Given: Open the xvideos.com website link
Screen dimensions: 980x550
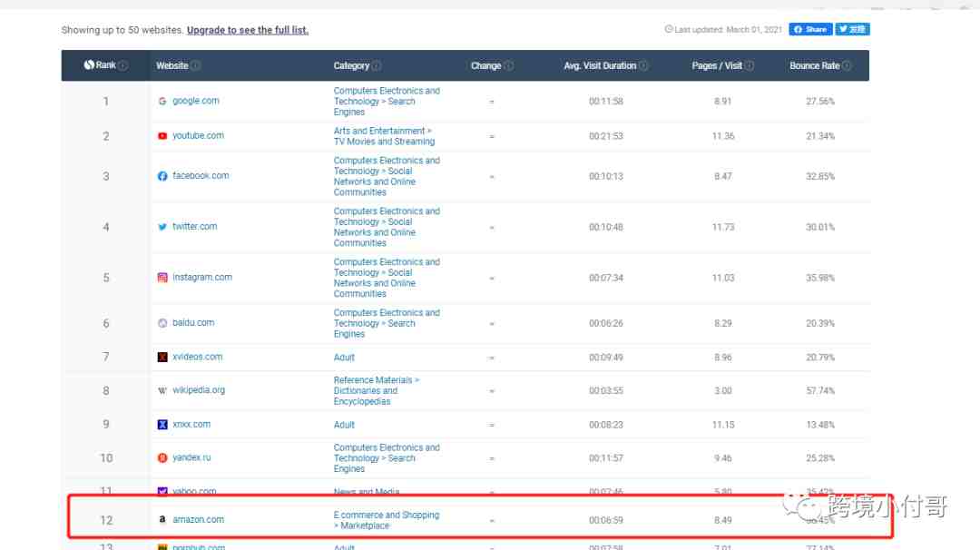Looking at the screenshot, I should pyautogui.click(x=198, y=357).
